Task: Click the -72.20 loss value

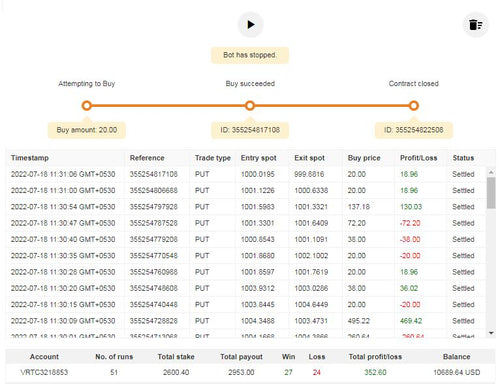Action: click(x=410, y=223)
